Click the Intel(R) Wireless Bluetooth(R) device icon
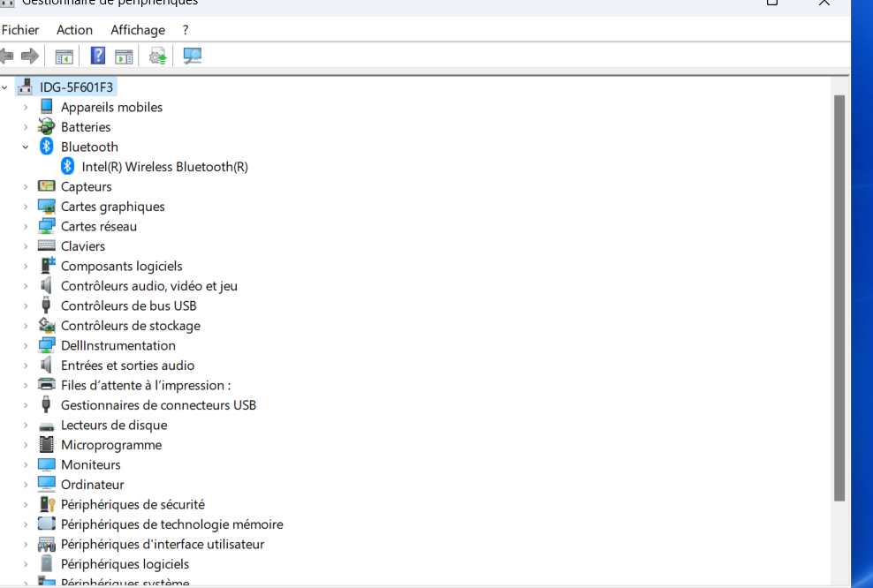 point(67,166)
